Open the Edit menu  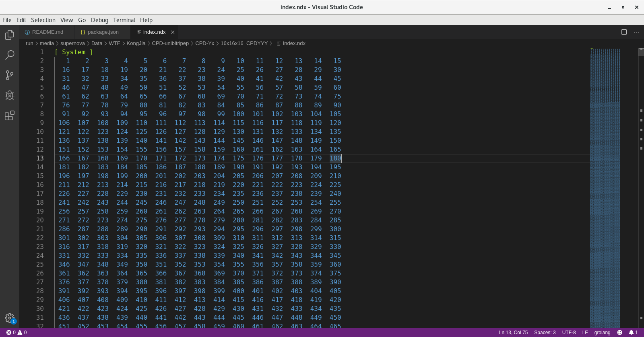21,20
